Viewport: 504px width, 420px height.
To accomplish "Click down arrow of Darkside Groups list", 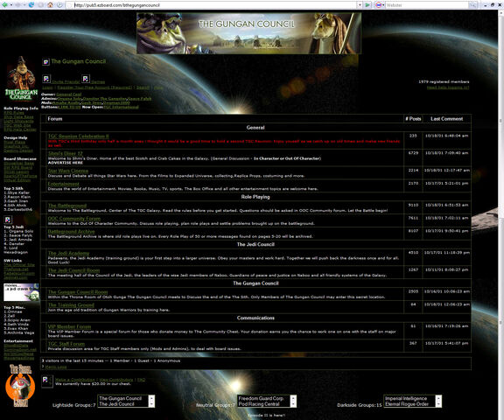I will tap(438, 404).
